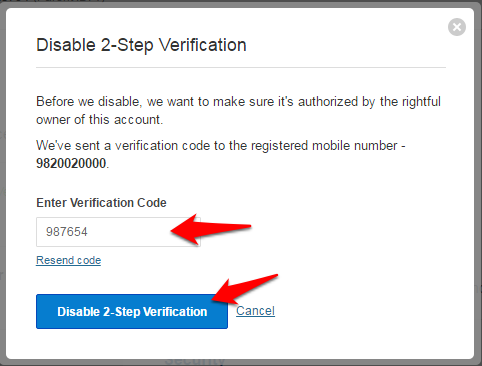Click the 987654 code text in the field
Viewport: 482px width, 366px height.
67,232
